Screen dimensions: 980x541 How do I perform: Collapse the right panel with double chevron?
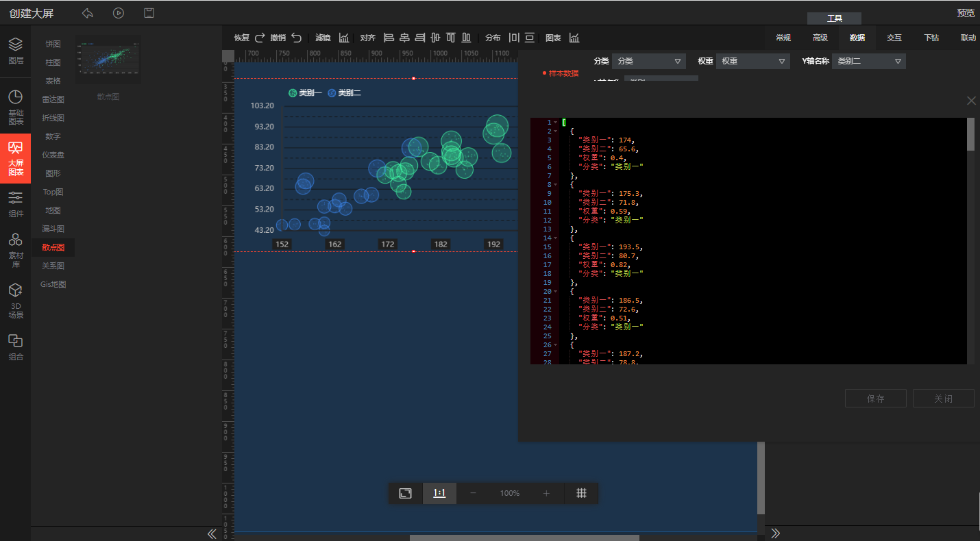[776, 533]
